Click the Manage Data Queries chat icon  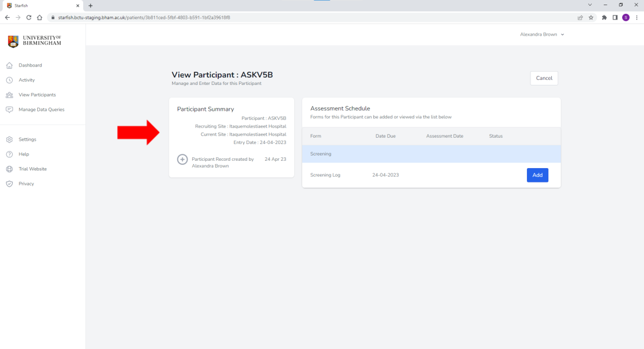[9, 110]
